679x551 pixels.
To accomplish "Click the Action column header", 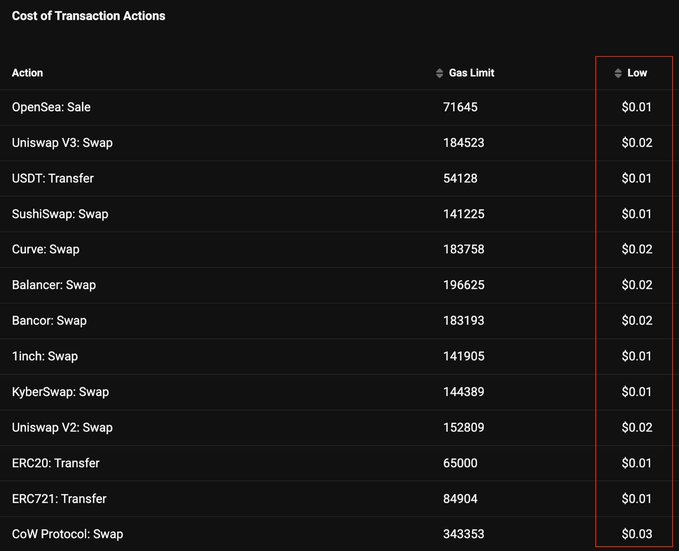I will coord(27,73).
